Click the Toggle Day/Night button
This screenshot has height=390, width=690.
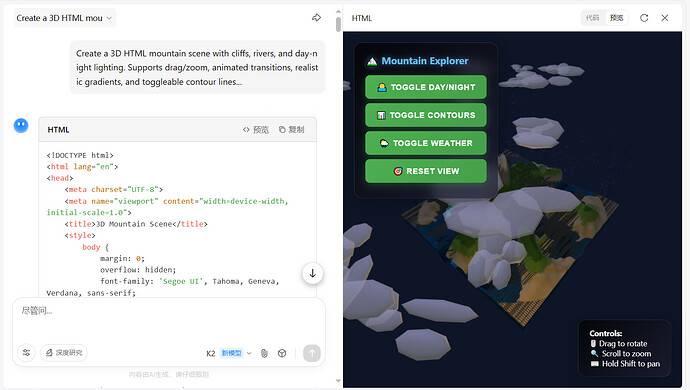tap(426, 87)
